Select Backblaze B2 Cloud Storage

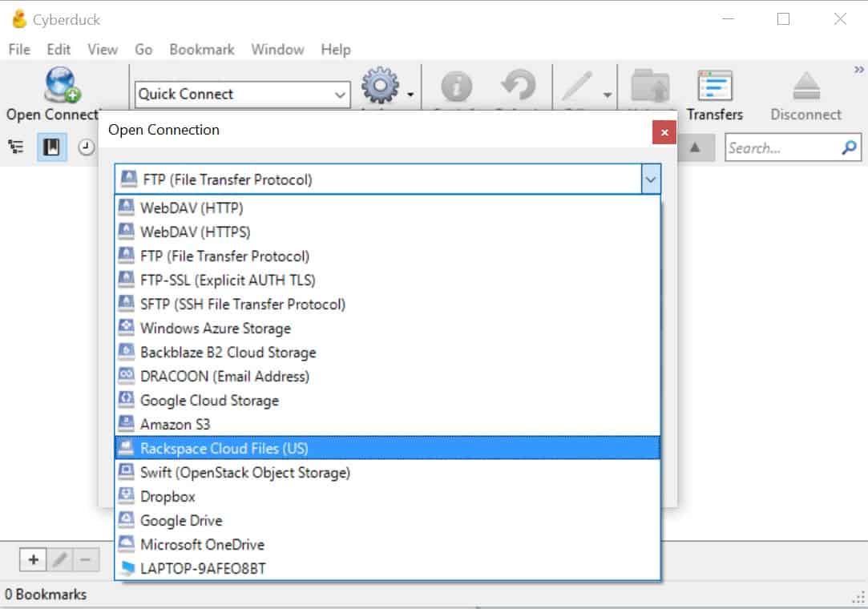click(387, 352)
